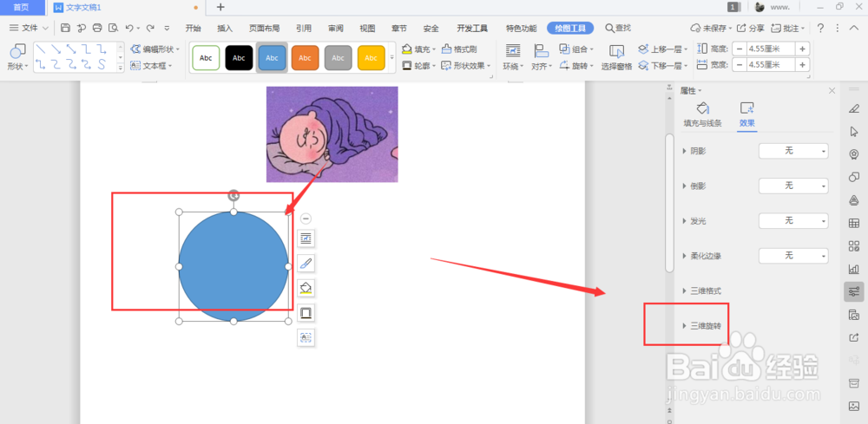
Task: Open the help question mark icon
Action: tap(820, 28)
